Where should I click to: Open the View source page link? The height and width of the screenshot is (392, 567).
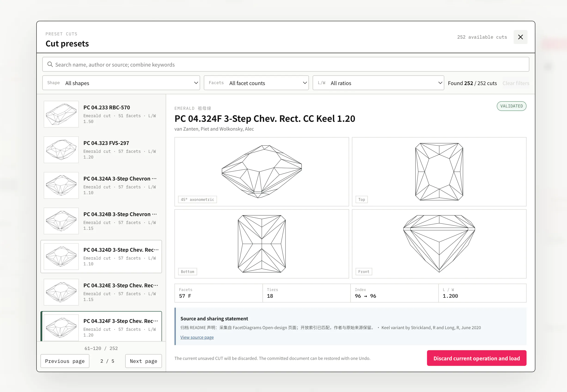[x=197, y=337]
